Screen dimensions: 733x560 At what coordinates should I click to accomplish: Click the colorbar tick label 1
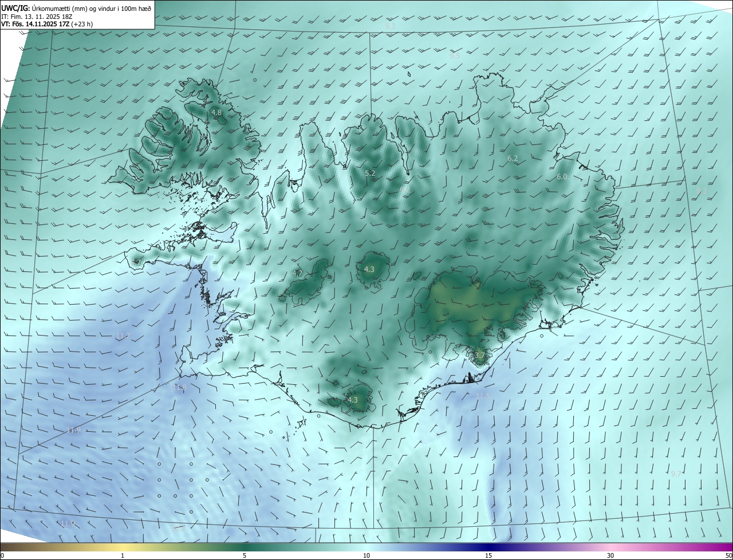pyautogui.click(x=123, y=555)
